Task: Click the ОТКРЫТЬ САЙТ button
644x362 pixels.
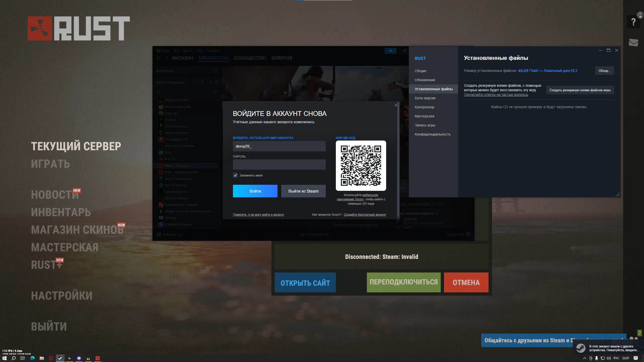Action: pyautogui.click(x=305, y=283)
